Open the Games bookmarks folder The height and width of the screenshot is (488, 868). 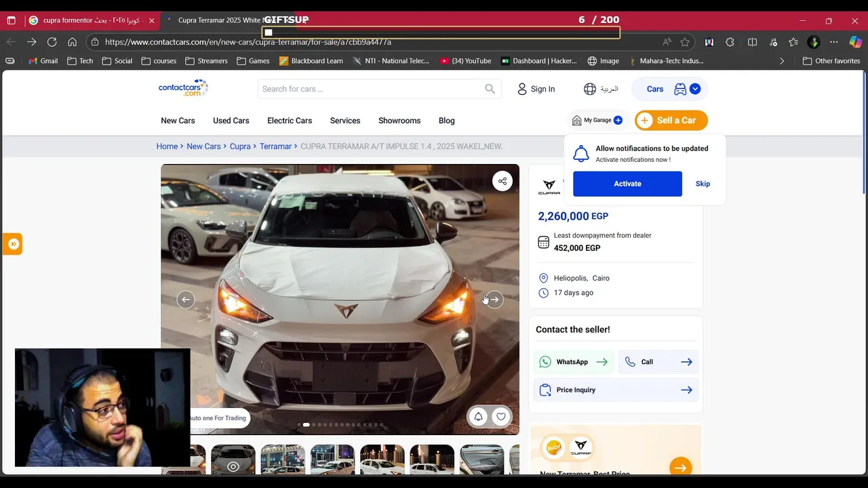coord(253,61)
